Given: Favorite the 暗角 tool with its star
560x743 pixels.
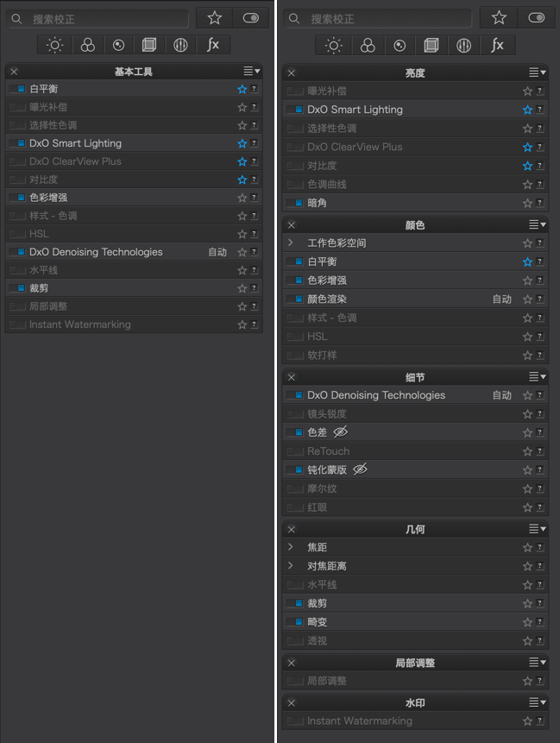Looking at the screenshot, I should [x=527, y=204].
